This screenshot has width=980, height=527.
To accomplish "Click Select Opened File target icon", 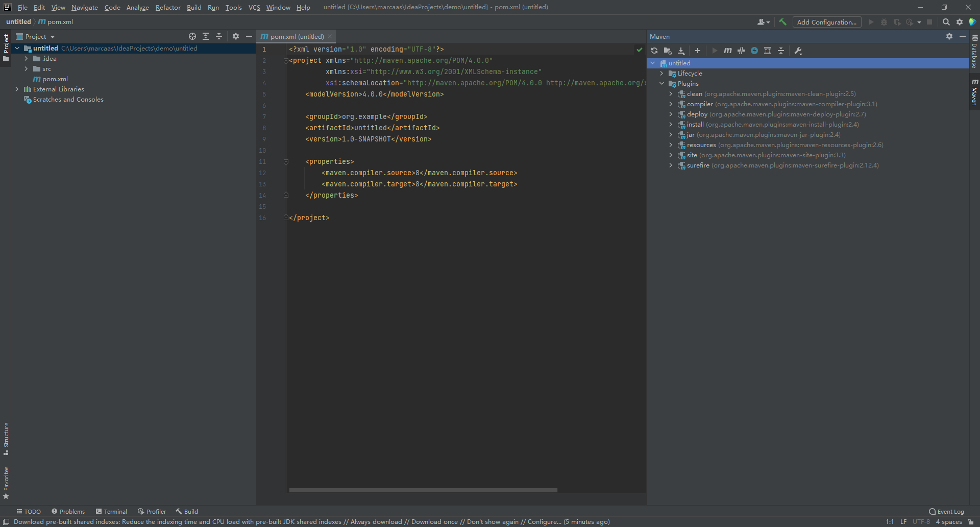I will pos(192,36).
